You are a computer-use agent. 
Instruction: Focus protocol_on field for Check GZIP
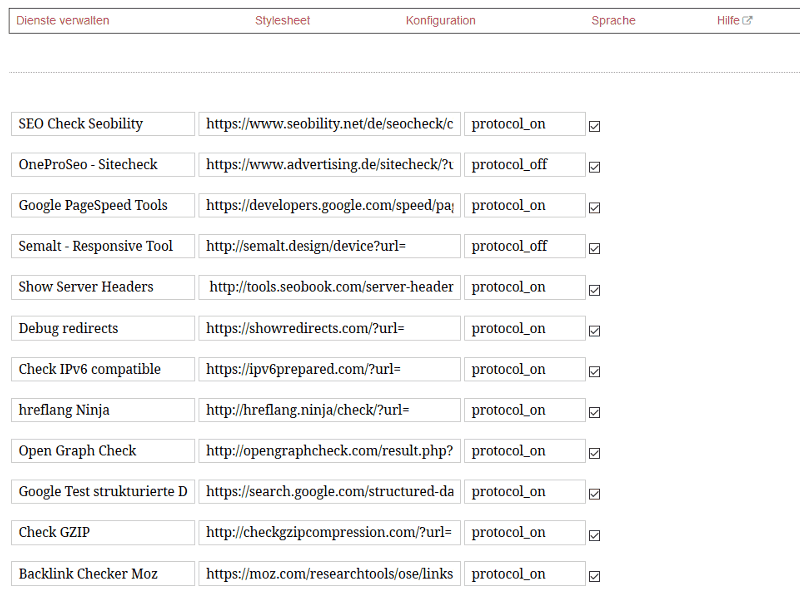(524, 533)
